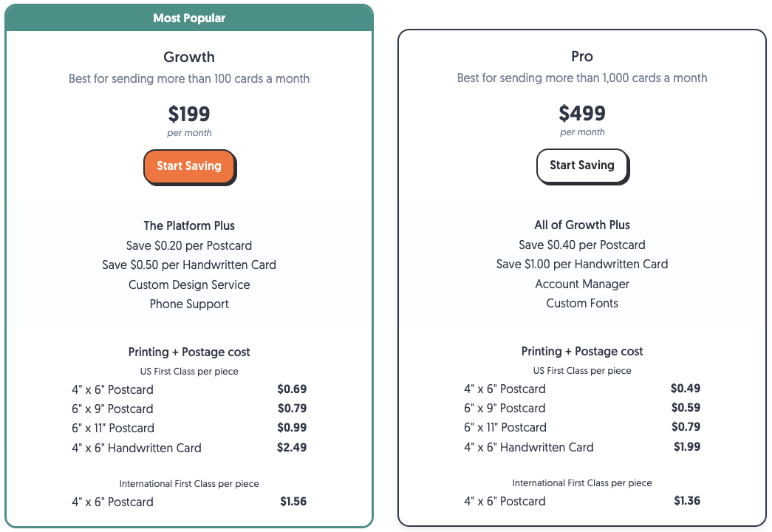Click the $499 per month price
The image size is (772, 532).
pos(582,113)
